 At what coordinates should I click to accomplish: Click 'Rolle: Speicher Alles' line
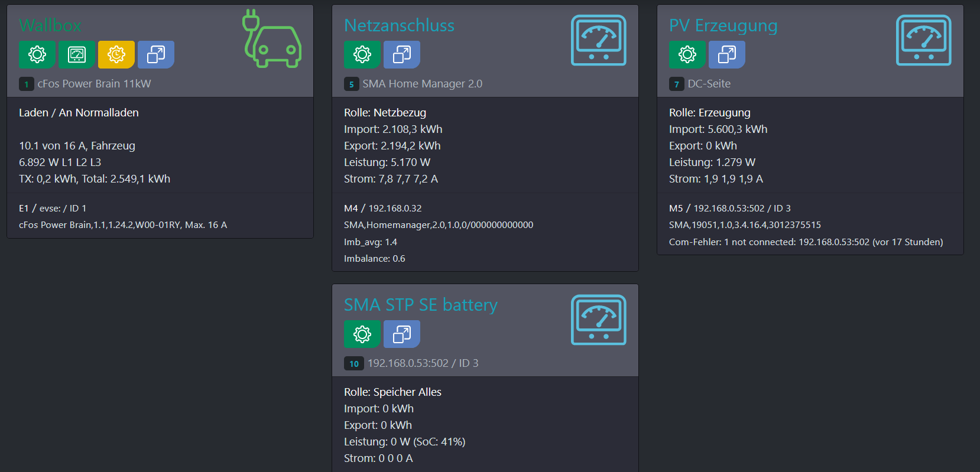click(x=392, y=392)
